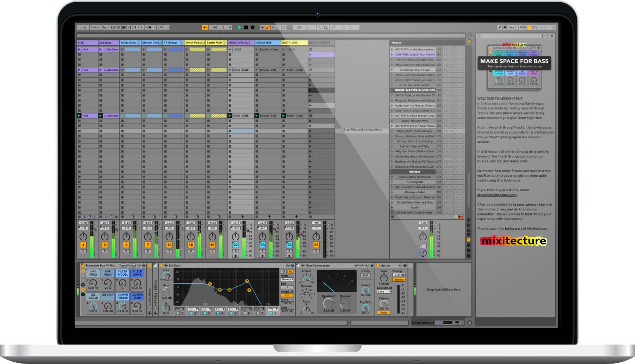The width and height of the screenshot is (635, 364).
Task: Click the Re-enable Automation arrow icon
Action: click(x=273, y=27)
